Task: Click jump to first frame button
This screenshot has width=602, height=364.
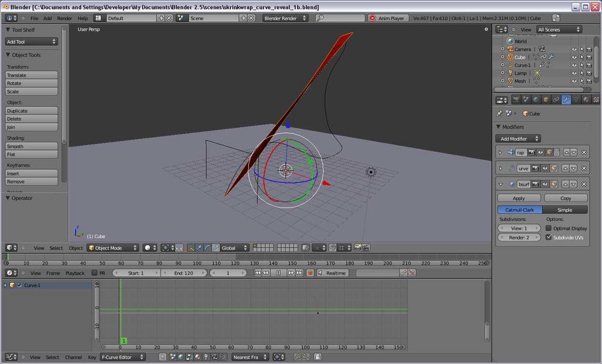Action: coord(257,273)
